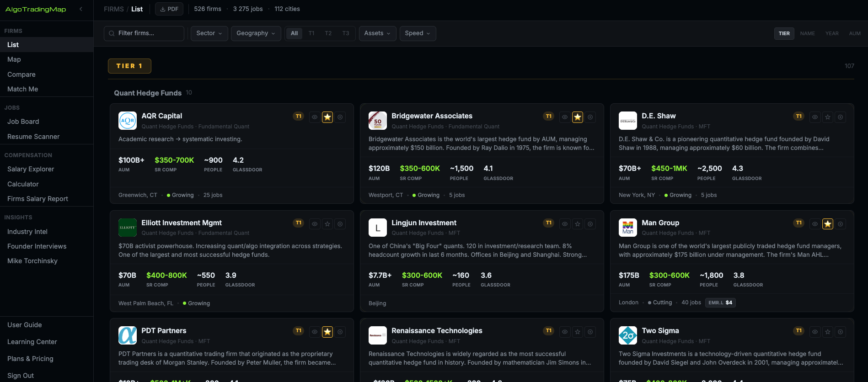Viewport: 868px width, 382px height.
Task: Filter by T3 tier
Action: pos(346,33)
